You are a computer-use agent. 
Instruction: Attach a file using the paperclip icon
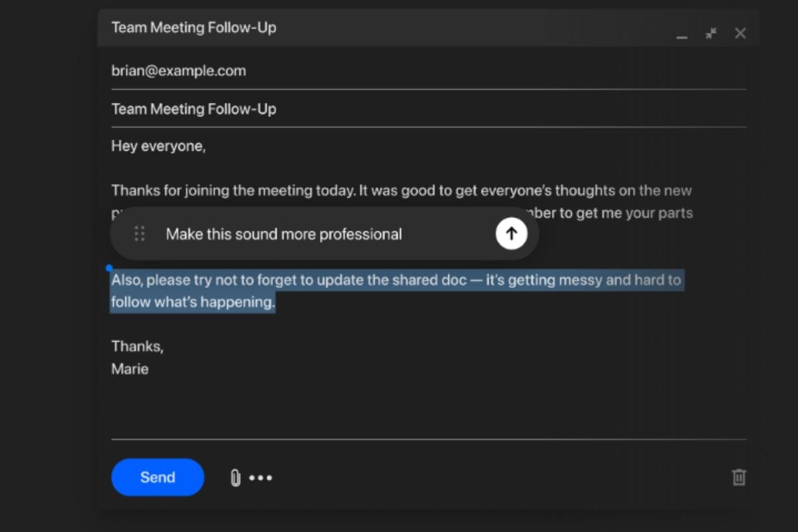[235, 477]
